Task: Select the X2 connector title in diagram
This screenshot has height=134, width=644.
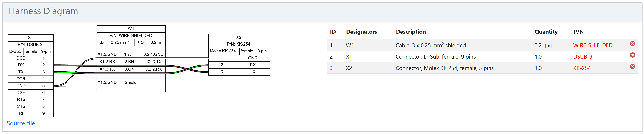Action: pyautogui.click(x=239, y=37)
